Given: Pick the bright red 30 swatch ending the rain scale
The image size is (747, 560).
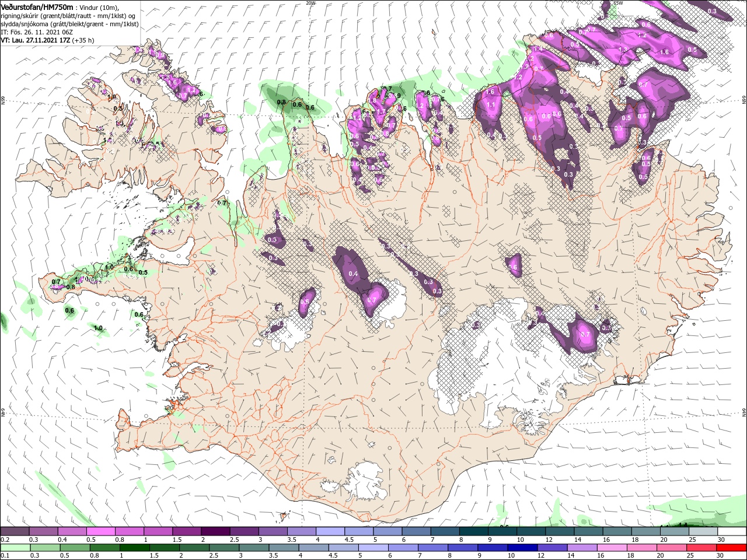Looking at the screenshot, I should click(x=731, y=548).
